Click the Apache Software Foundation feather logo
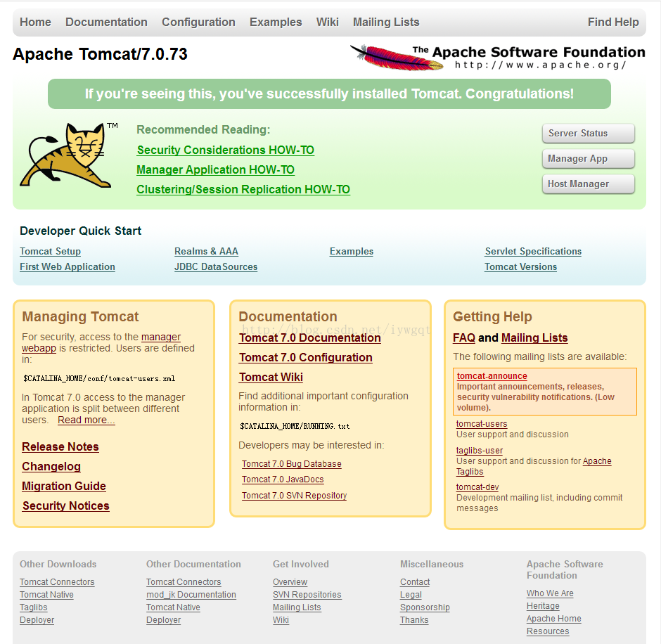661x644 pixels. 497,58
